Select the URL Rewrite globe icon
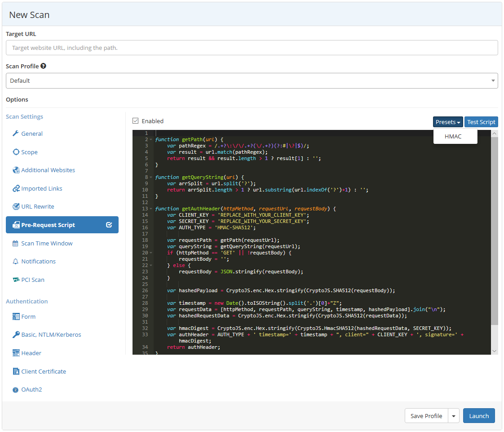504x432 pixels. [x=16, y=206]
